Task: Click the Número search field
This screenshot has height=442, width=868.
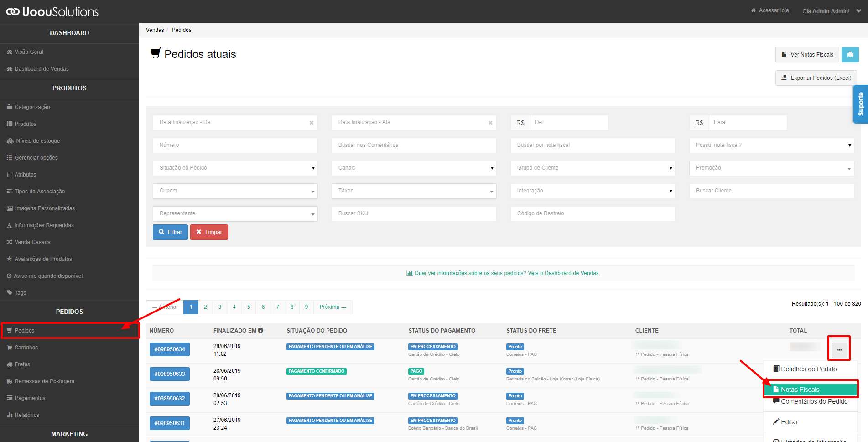Action: tap(235, 146)
